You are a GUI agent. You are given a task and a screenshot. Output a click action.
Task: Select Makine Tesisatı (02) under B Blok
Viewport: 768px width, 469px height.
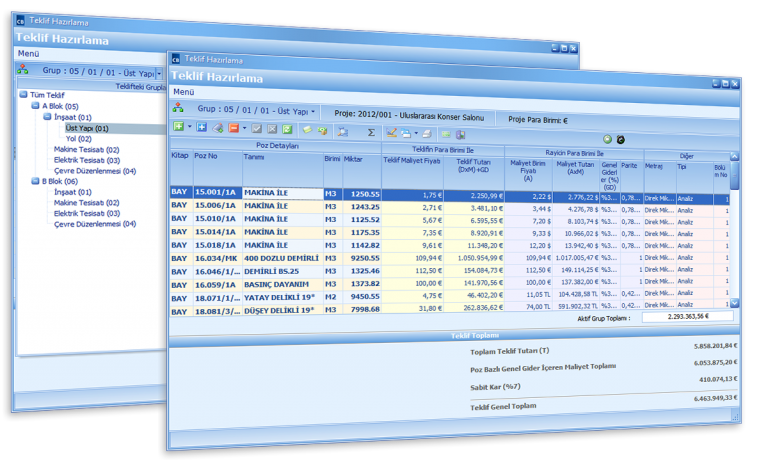pos(86,203)
